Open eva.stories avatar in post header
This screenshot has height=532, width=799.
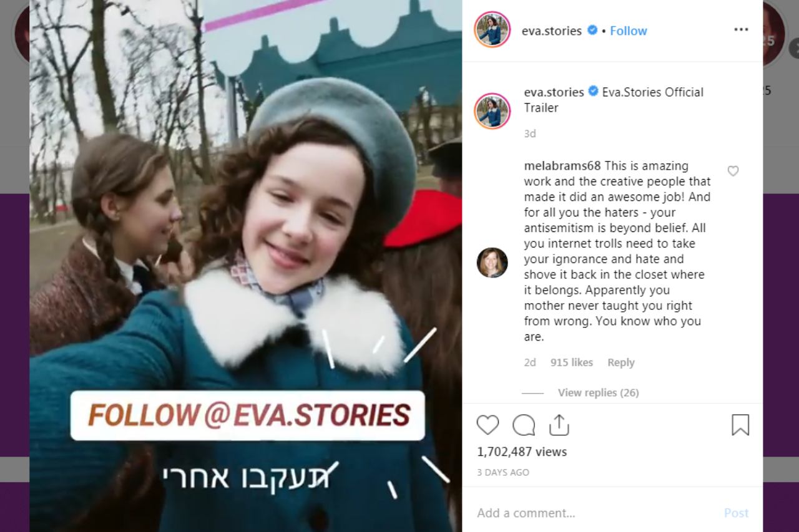click(x=493, y=29)
